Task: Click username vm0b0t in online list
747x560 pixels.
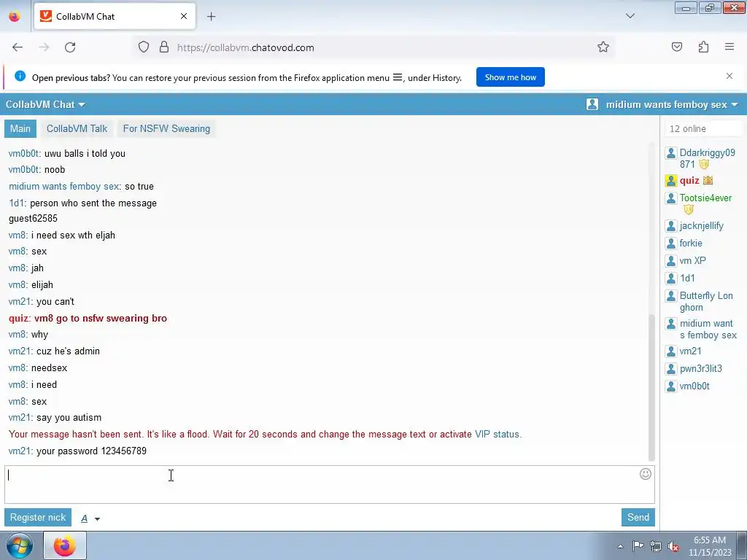Action: (x=694, y=386)
